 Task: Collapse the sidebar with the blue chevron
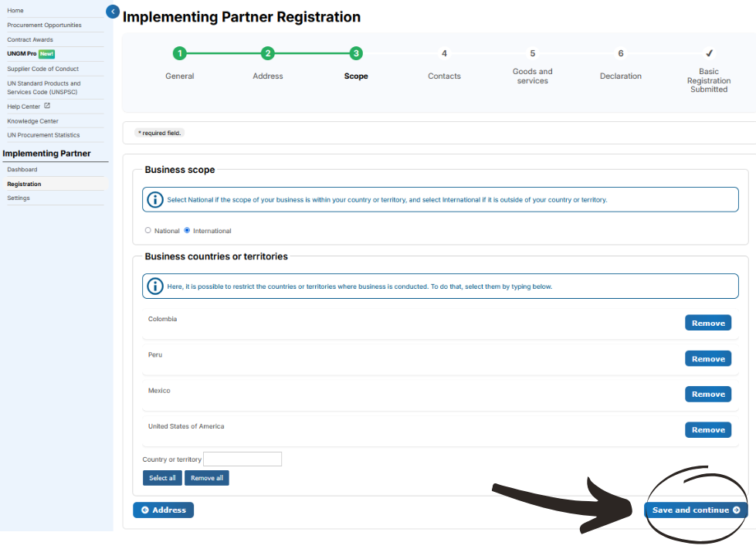click(x=112, y=12)
